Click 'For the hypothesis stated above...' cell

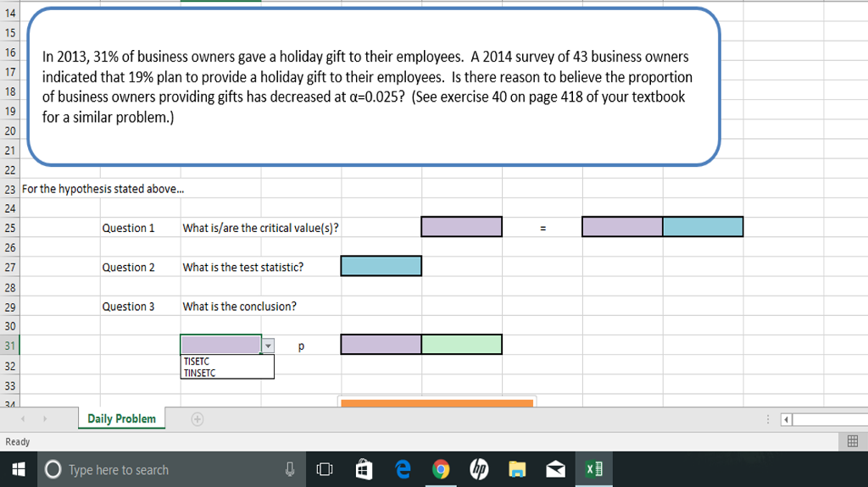pos(103,189)
